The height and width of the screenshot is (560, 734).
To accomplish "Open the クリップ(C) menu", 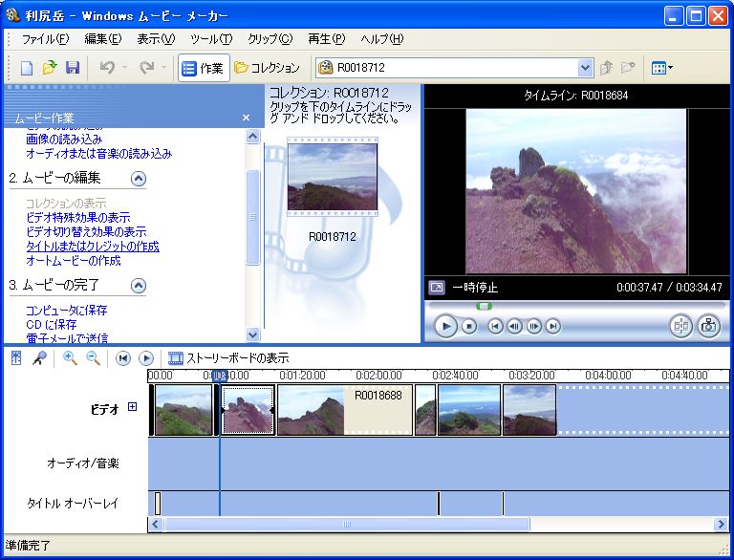I will coord(271,39).
